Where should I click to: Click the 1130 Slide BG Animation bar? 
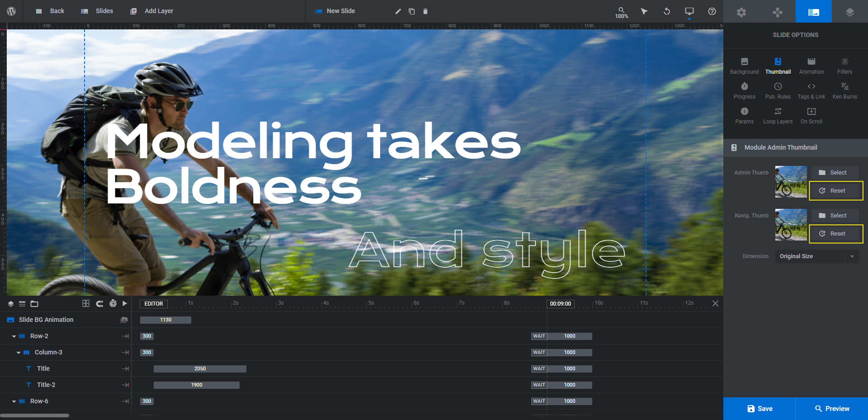(x=165, y=320)
